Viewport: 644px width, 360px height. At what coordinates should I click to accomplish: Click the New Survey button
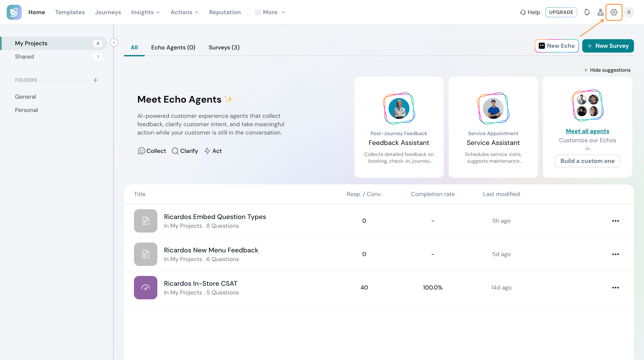pyautogui.click(x=608, y=46)
